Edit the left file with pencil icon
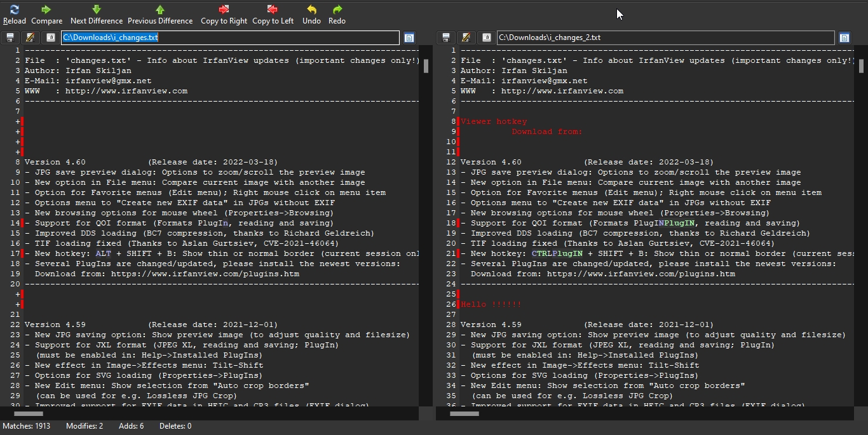The image size is (868, 435). (x=30, y=37)
